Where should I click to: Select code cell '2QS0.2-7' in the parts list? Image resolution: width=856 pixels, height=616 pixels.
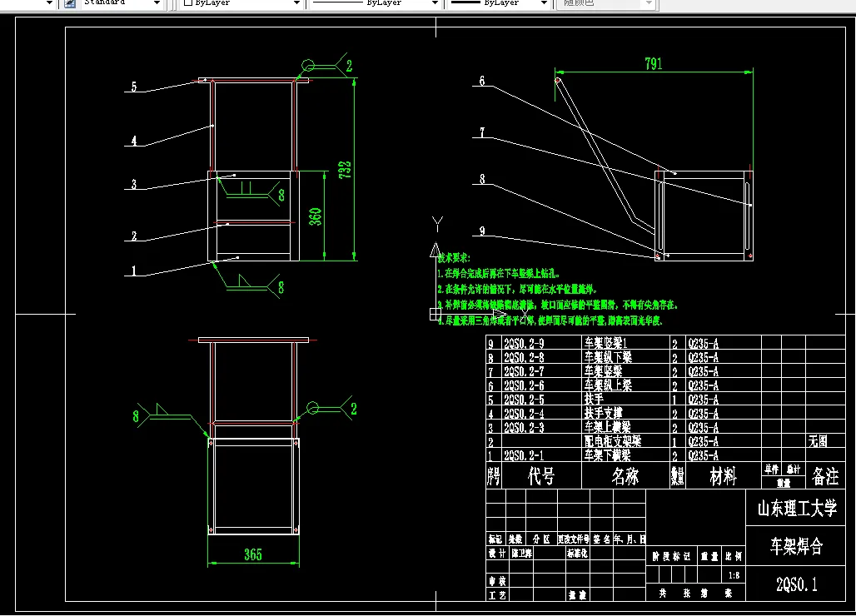tap(524, 371)
